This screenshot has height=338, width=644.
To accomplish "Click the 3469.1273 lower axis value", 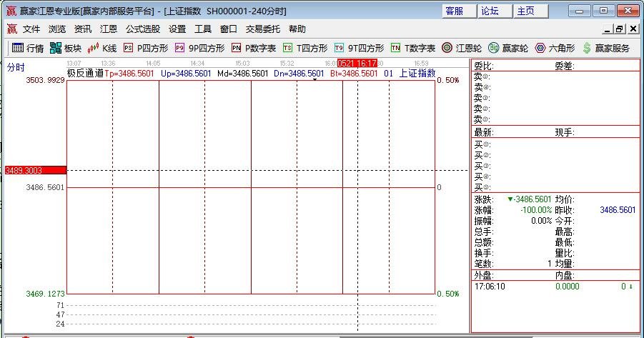I will (x=45, y=294).
